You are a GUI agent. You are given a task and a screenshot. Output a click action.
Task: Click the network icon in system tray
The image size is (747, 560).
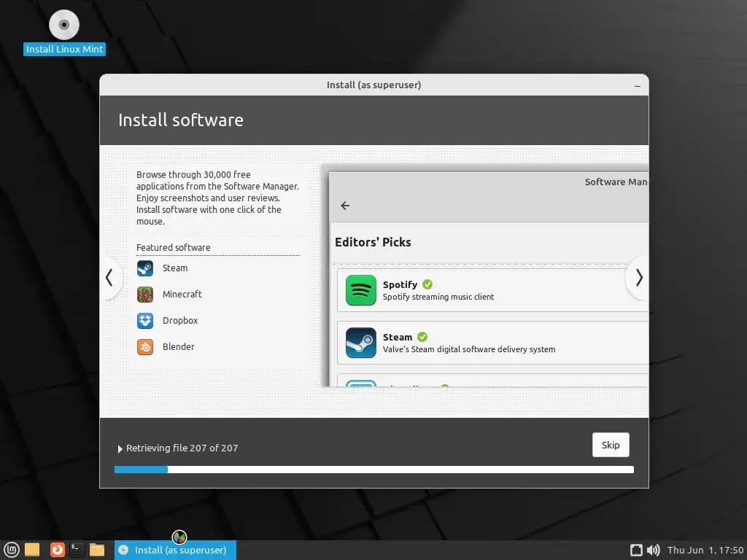point(636,550)
